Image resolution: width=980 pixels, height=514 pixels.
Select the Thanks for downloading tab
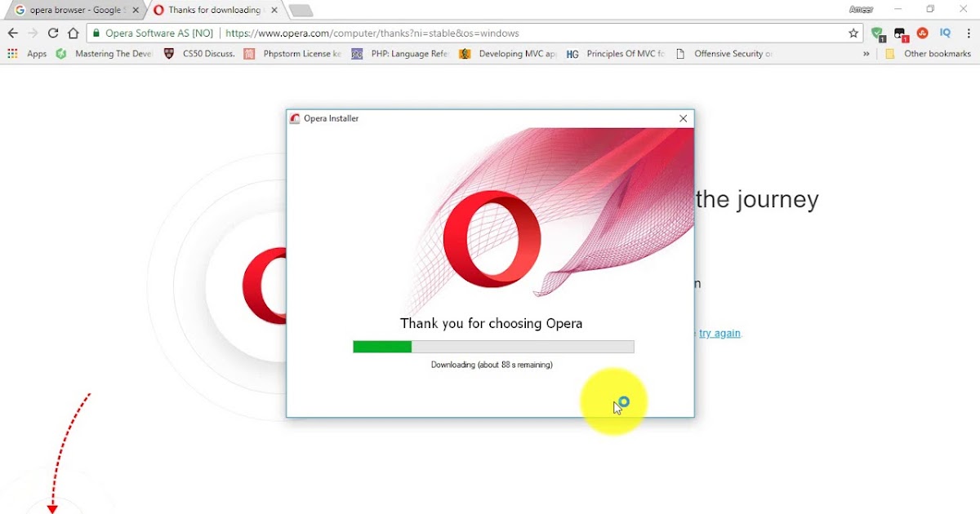pos(214,10)
